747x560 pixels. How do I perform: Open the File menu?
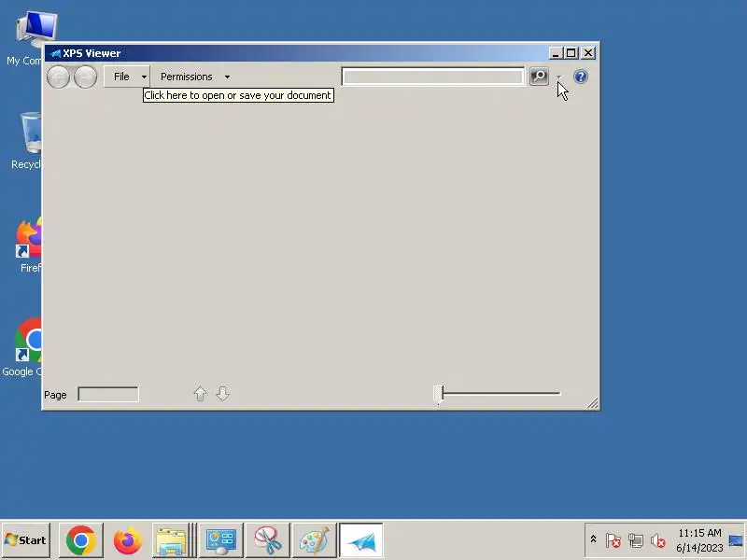pos(121,77)
